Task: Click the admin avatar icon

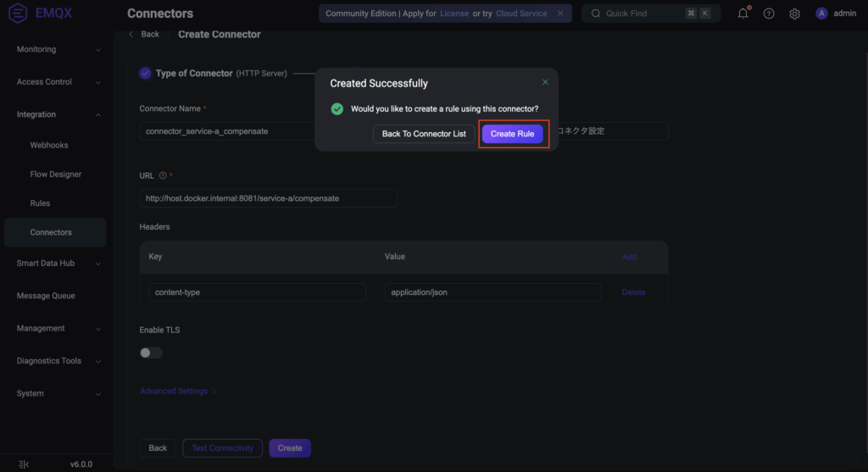Action: (821, 14)
